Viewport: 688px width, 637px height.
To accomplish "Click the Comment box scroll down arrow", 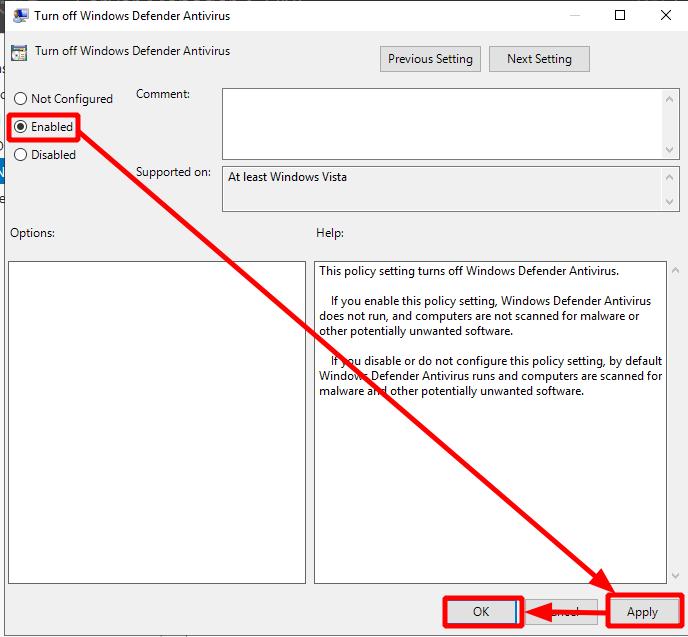I will pyautogui.click(x=669, y=150).
